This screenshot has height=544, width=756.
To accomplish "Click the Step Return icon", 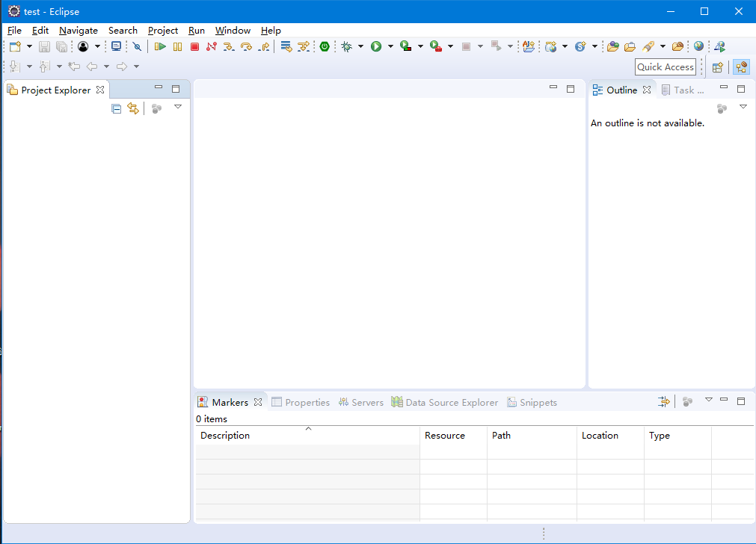I will click(264, 46).
